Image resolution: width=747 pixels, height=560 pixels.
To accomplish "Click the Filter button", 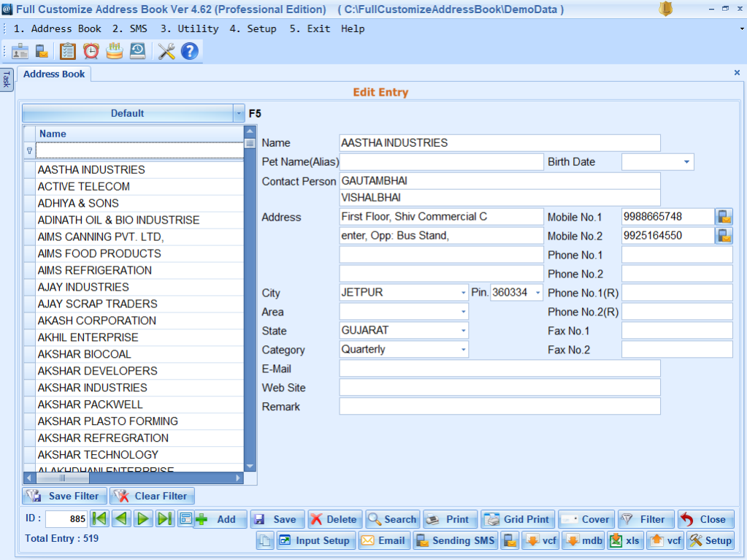I will [646, 519].
